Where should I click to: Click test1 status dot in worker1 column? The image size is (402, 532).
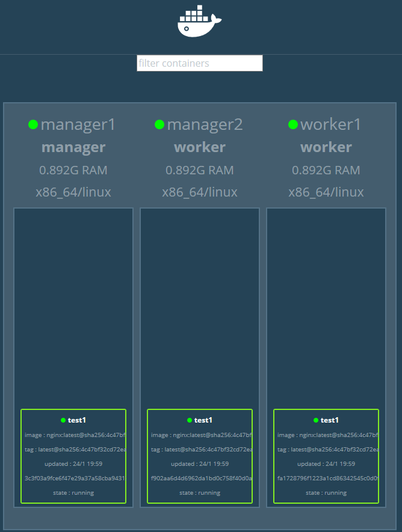tap(316, 420)
